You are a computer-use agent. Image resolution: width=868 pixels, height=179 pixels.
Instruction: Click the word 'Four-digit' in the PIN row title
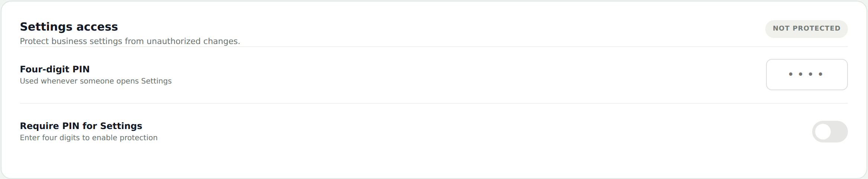pyautogui.click(x=45, y=69)
